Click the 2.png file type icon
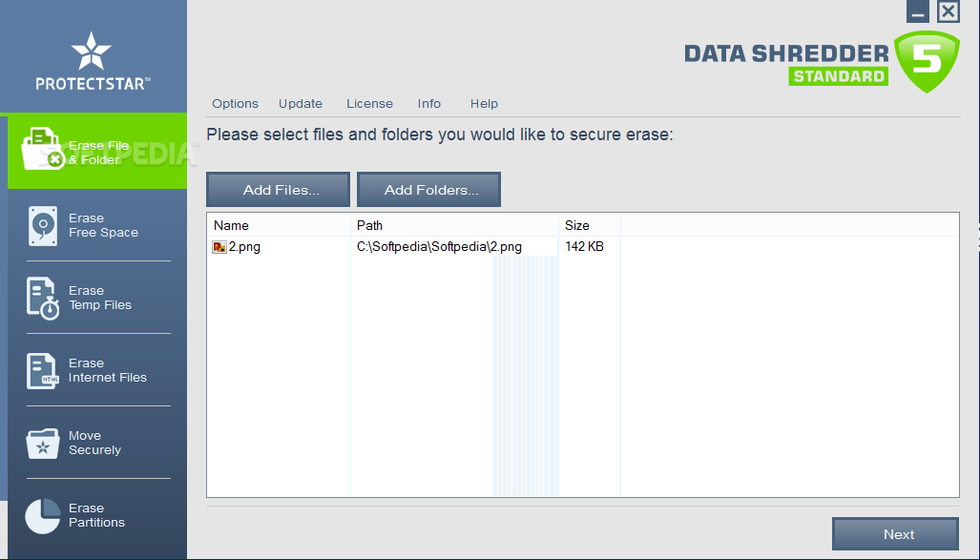This screenshot has width=980, height=560. coord(219,247)
